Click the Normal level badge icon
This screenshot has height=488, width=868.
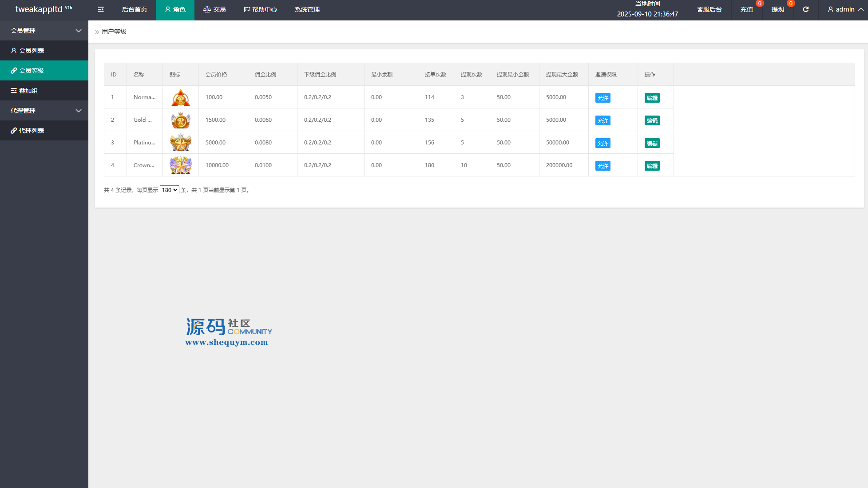pos(181,97)
